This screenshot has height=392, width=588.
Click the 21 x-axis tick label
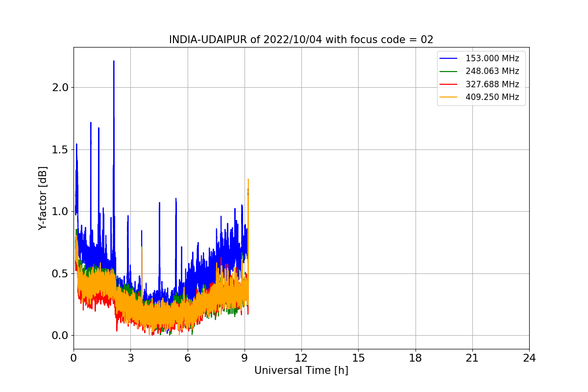point(472,358)
